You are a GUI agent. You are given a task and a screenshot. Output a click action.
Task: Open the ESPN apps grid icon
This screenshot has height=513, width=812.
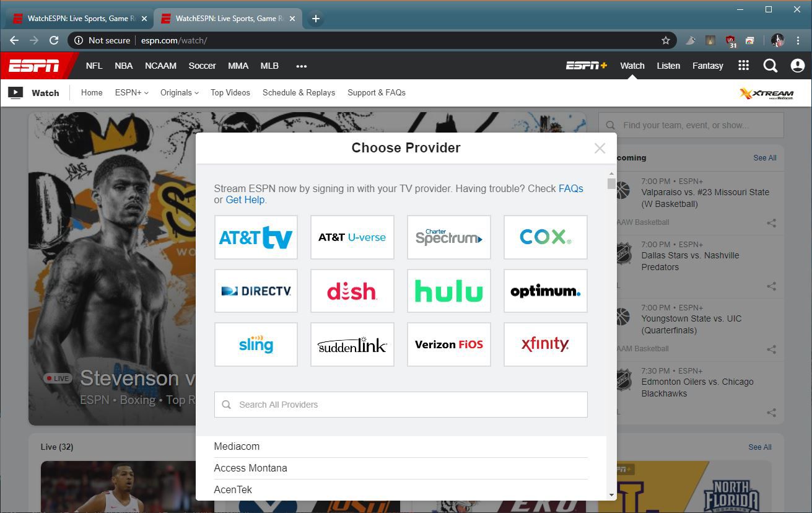coord(743,66)
